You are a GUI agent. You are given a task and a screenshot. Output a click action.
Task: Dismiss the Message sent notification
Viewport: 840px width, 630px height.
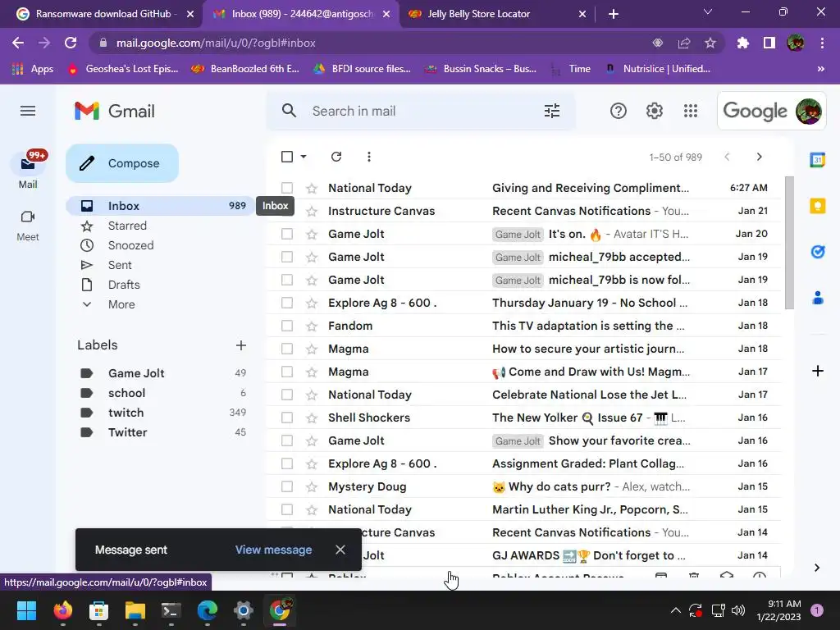(x=340, y=550)
